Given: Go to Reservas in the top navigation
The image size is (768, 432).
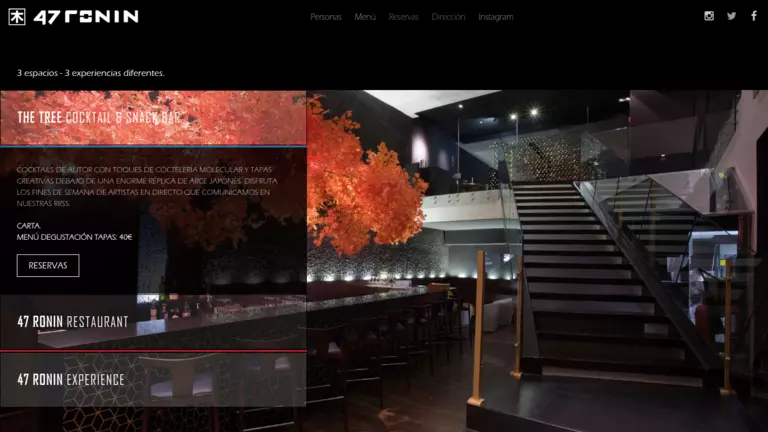Looking at the screenshot, I should [x=404, y=17].
